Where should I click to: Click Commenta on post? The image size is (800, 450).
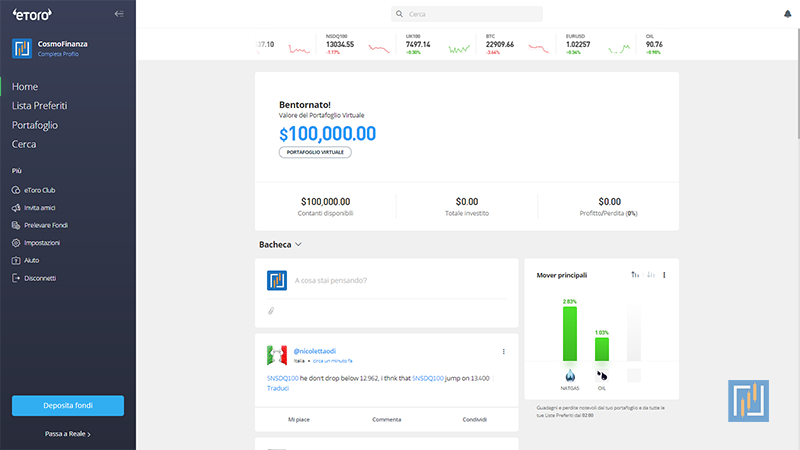coord(387,419)
